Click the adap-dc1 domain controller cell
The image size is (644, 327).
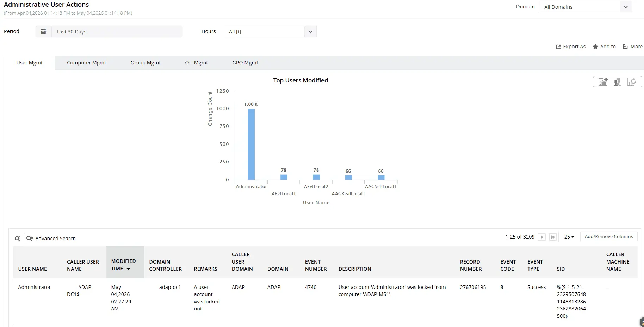tap(170, 287)
